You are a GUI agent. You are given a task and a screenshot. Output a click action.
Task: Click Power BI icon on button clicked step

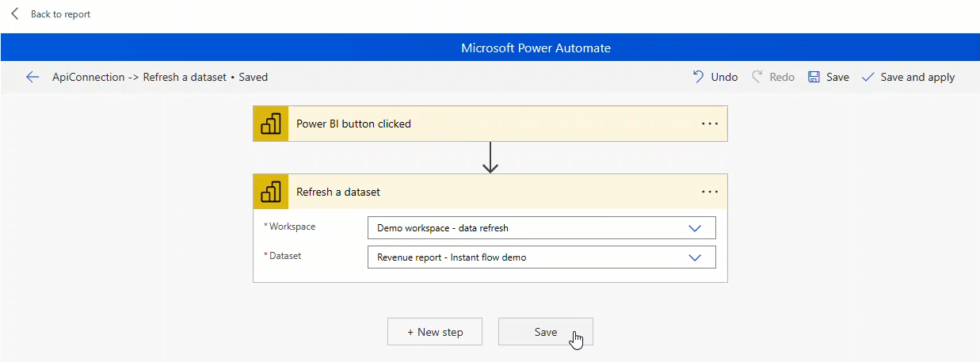(271, 124)
